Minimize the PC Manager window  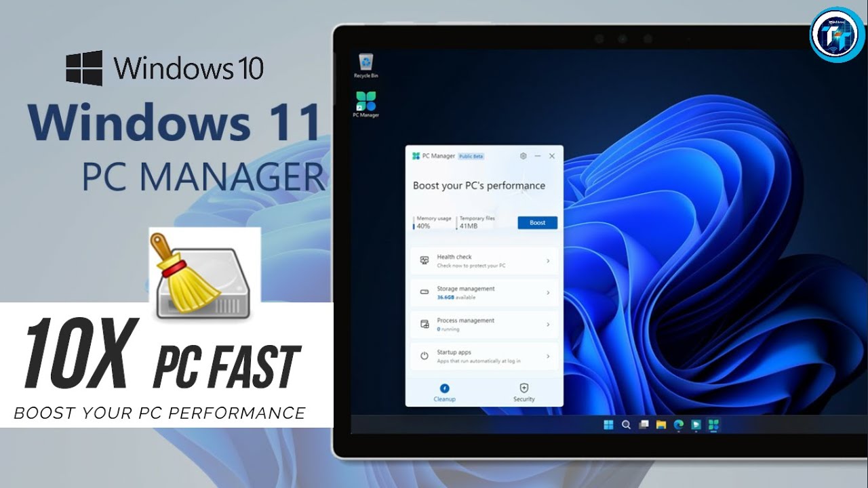pyautogui.click(x=537, y=156)
